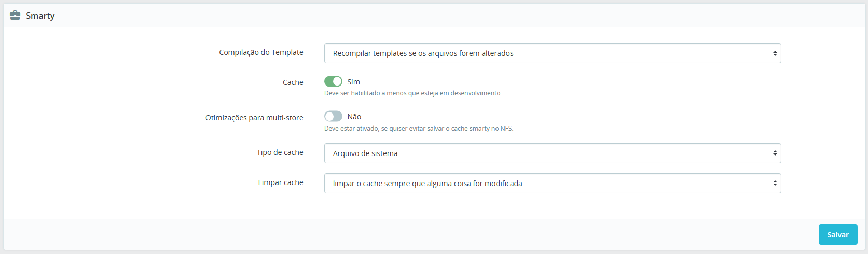Open the Compilação do Template dropdown
Screen dimensions: 868x254
pyautogui.click(x=553, y=53)
